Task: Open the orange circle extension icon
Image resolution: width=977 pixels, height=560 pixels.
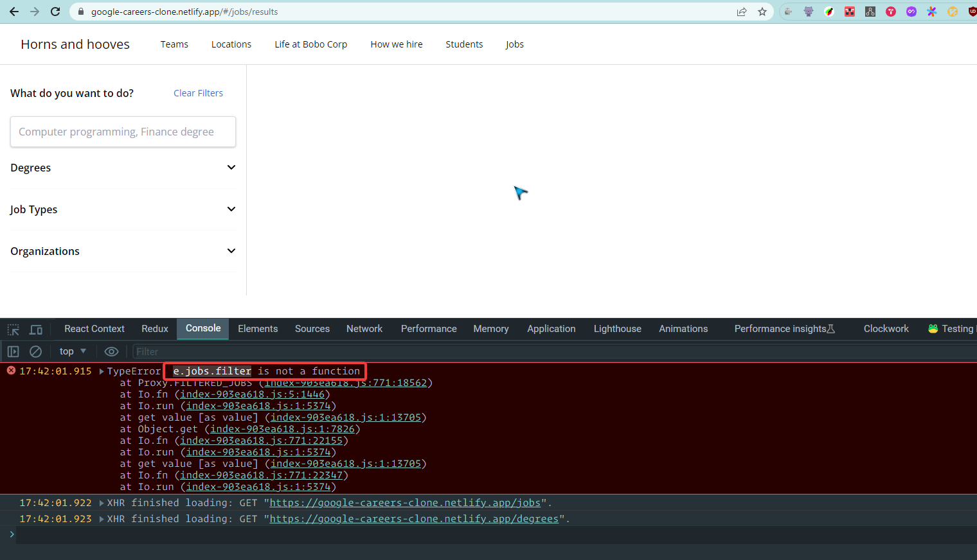Action: click(953, 12)
